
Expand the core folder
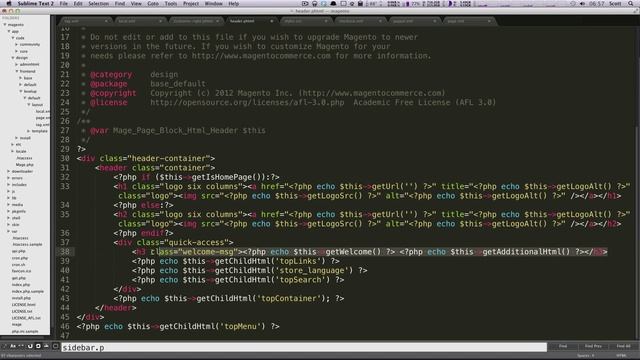[17, 51]
